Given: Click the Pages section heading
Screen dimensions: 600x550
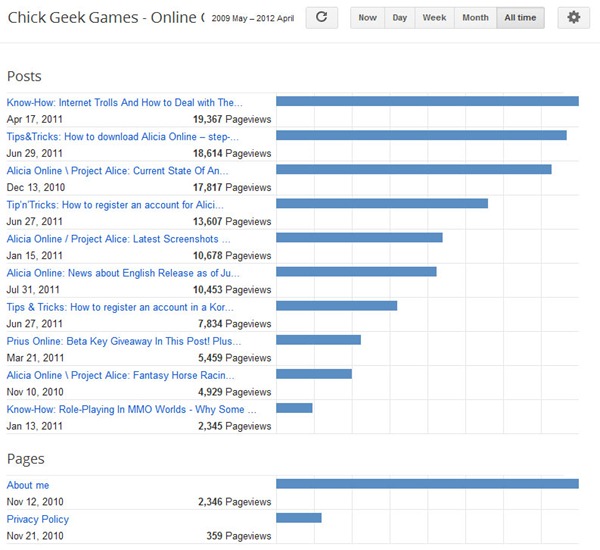Looking at the screenshot, I should [26, 459].
